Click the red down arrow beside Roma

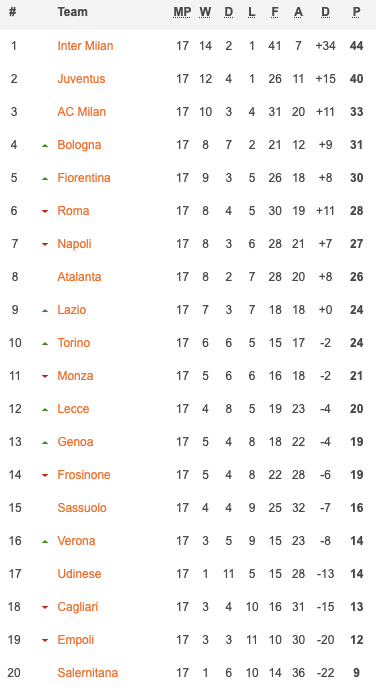tap(45, 211)
